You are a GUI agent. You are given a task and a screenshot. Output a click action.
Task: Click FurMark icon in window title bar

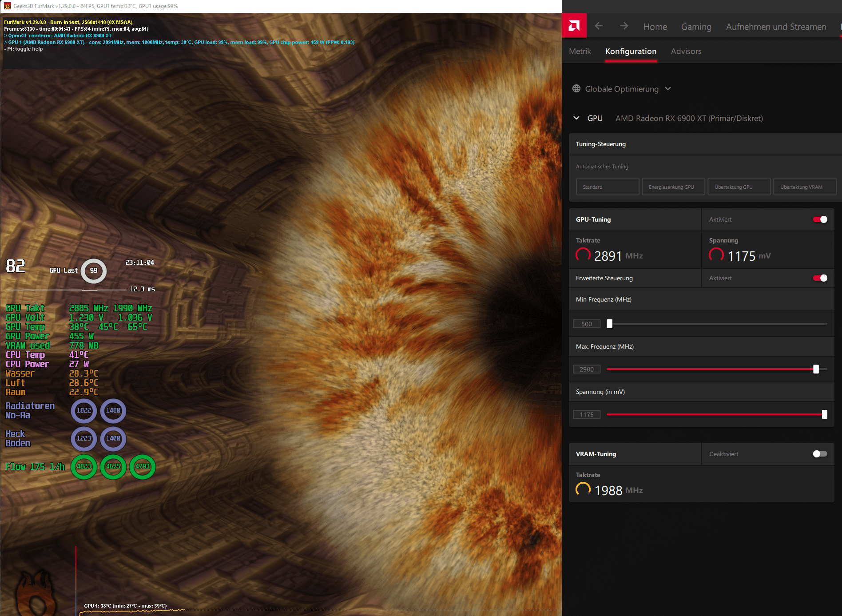pyautogui.click(x=7, y=6)
